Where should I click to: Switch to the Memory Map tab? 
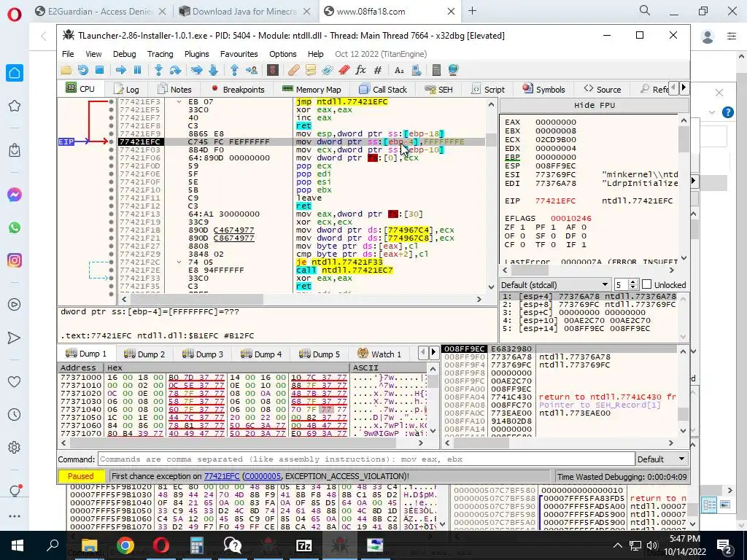coord(312,89)
